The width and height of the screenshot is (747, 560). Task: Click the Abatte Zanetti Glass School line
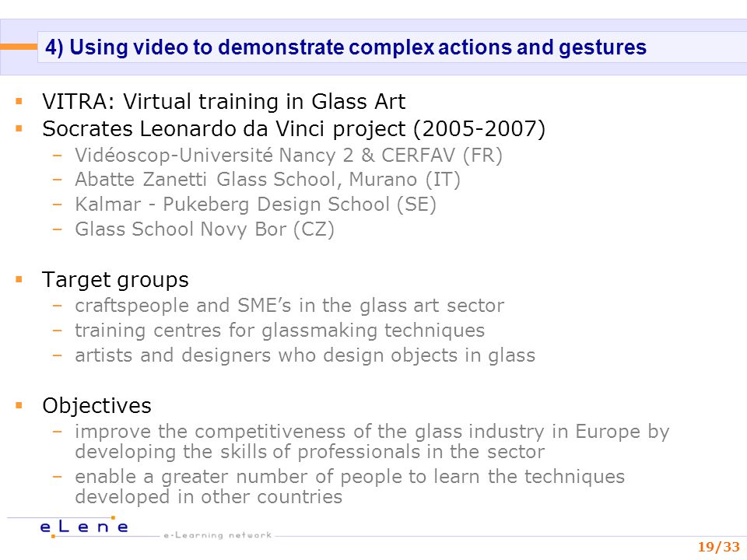pyautogui.click(x=268, y=180)
